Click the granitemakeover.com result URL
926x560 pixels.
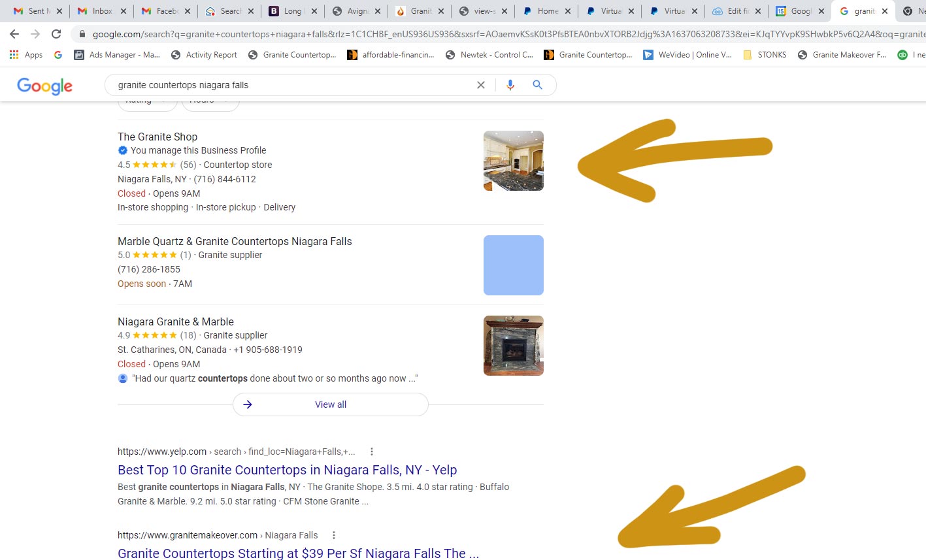point(218,535)
